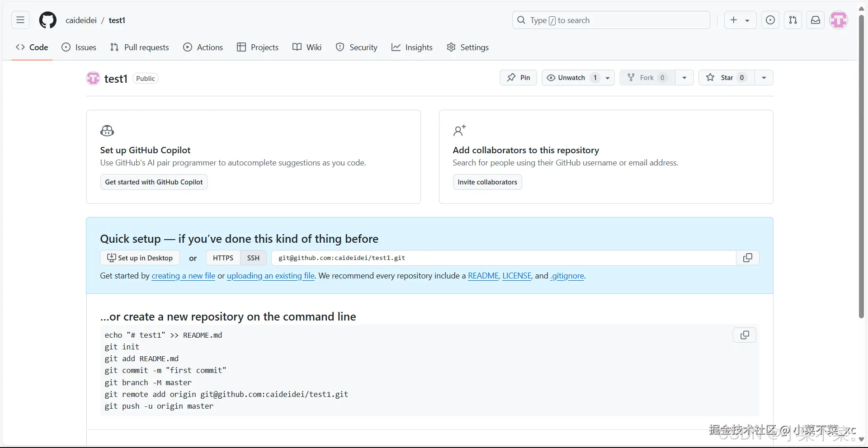Image resolution: width=868 pixels, height=448 pixels.
Task: Go to the Actions tab
Action: [203, 47]
